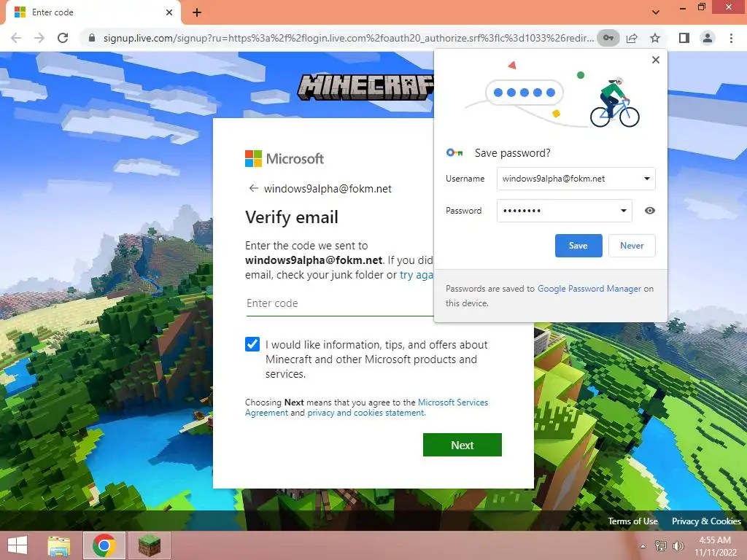This screenshot has width=747, height=560.
Task: Click the browser forward arrow
Action: pos(39,38)
